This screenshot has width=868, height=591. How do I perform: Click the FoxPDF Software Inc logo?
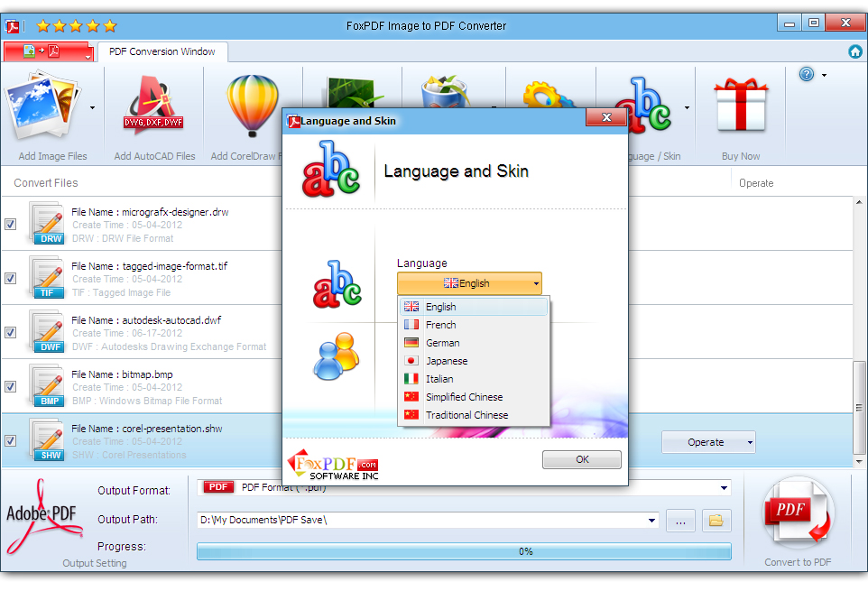coord(333,465)
